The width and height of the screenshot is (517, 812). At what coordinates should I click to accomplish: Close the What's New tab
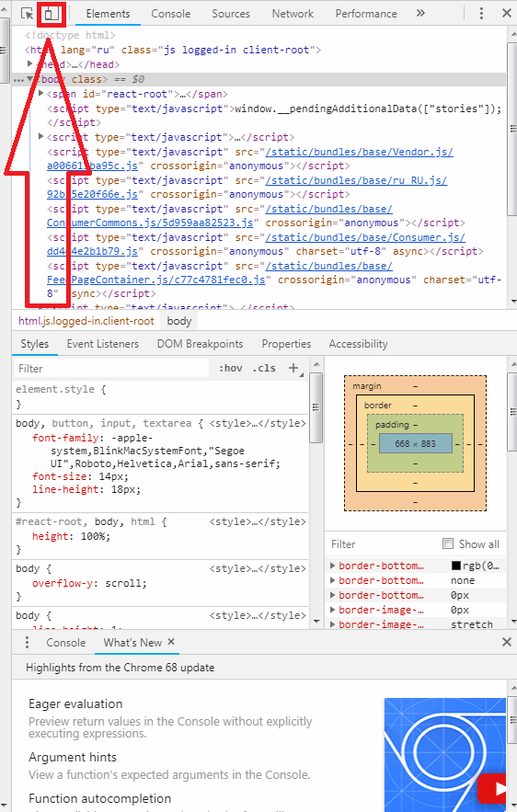(x=171, y=642)
